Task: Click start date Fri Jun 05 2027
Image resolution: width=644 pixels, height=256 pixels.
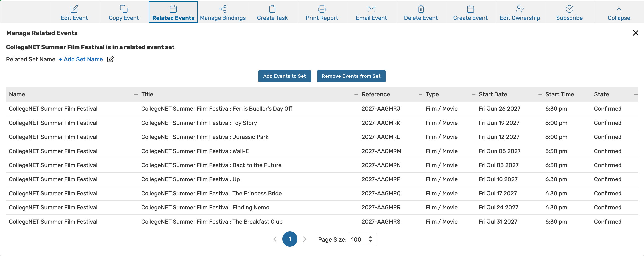Action: pos(499,151)
